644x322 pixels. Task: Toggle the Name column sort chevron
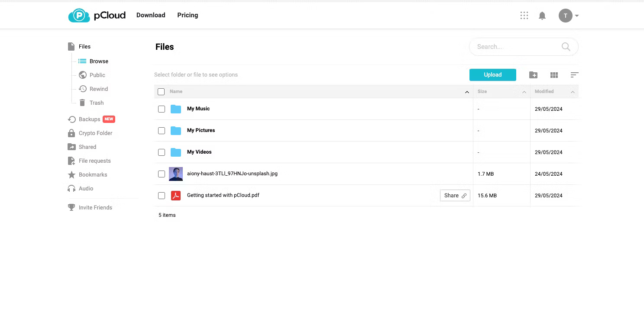pos(467,92)
